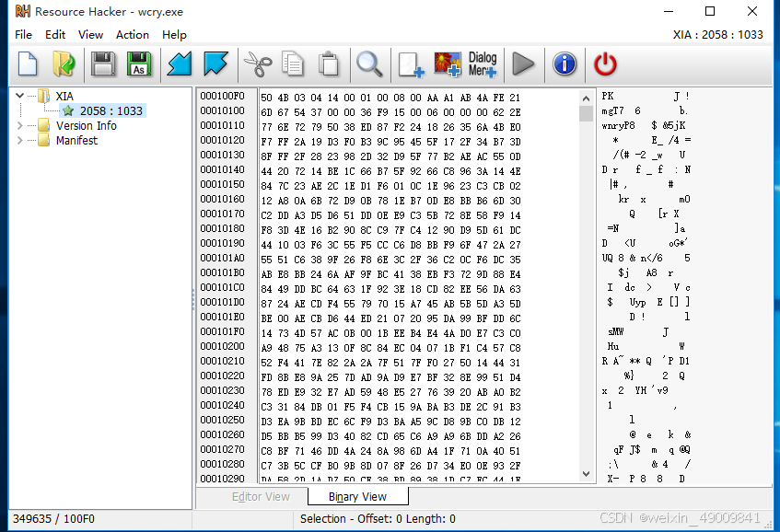Screen dimensions: 780x532
Task: Click the green star resource icon
Action: pyautogui.click(x=68, y=110)
